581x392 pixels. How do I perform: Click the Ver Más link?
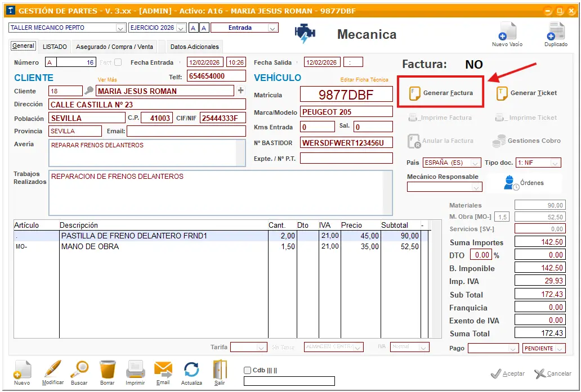(107, 80)
